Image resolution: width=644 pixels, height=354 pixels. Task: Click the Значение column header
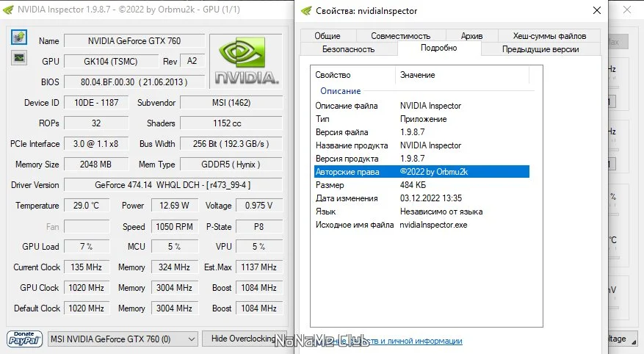tap(462, 75)
